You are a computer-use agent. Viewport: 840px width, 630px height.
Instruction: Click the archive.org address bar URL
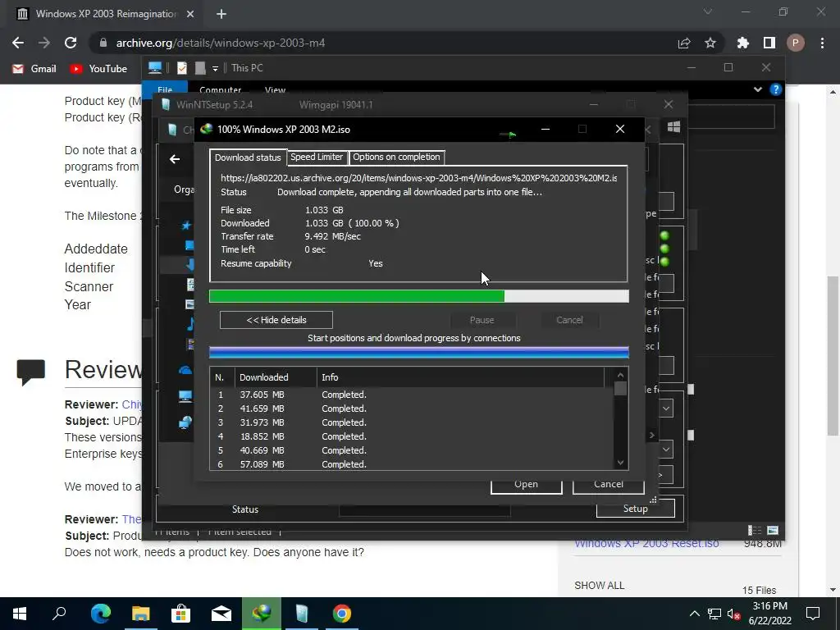[x=220, y=43]
